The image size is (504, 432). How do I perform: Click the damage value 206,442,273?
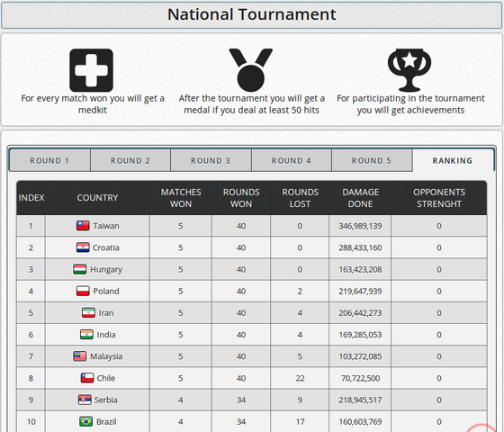pos(360,313)
